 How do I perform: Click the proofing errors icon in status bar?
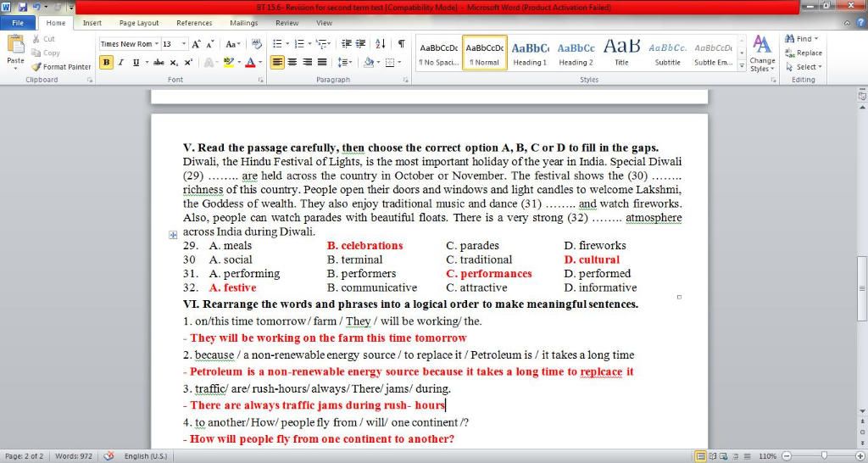[109, 456]
